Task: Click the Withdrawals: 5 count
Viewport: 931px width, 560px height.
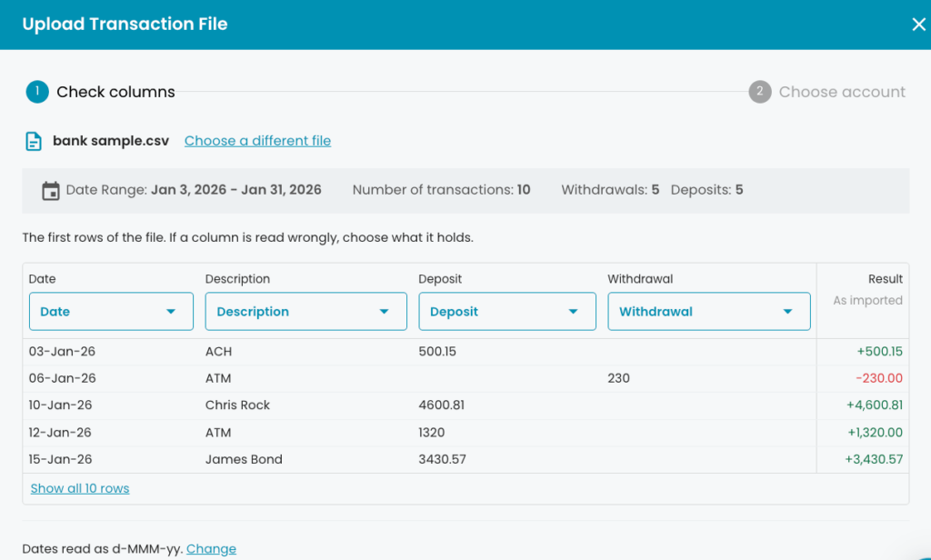Action: click(610, 190)
